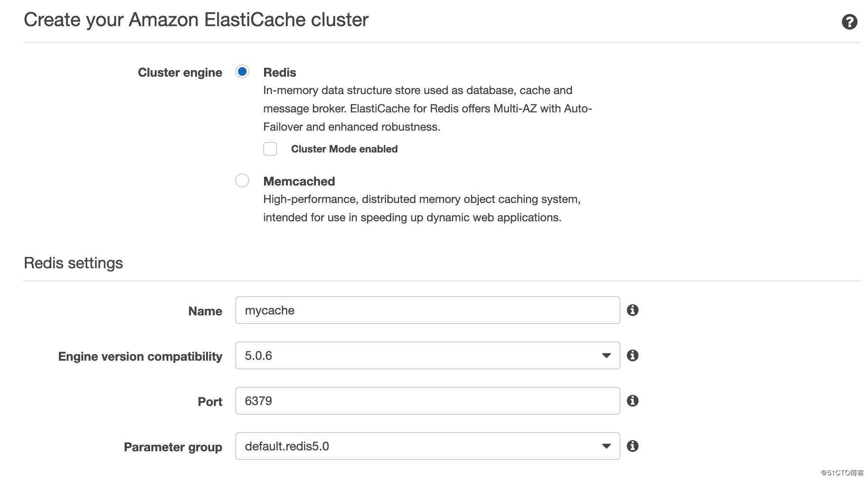
Task: Click the Create your Amazon ElastiCache cluster heading
Action: click(196, 20)
